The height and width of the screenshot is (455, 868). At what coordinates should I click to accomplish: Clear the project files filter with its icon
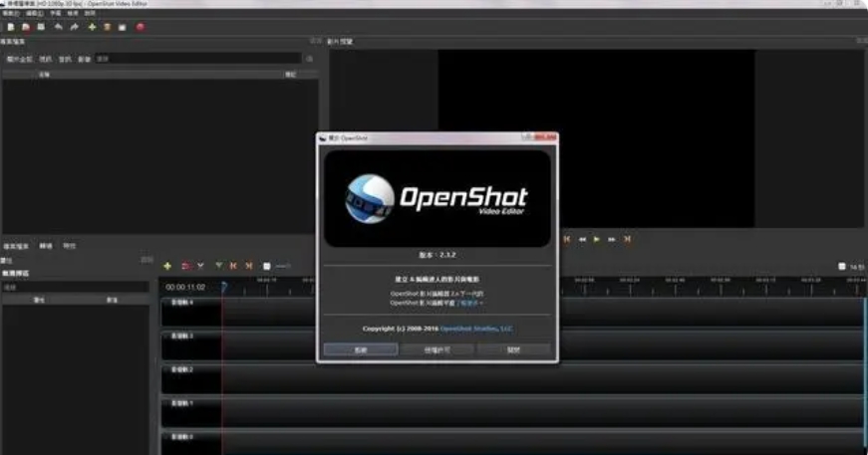point(310,59)
